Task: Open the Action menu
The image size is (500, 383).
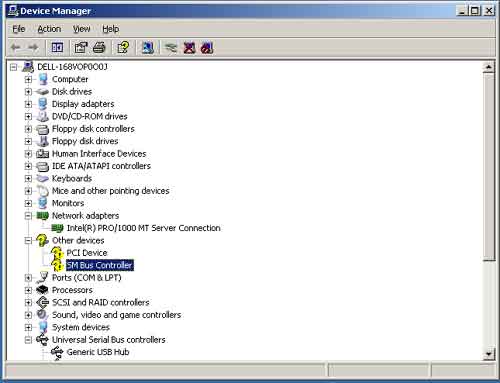Action: (49, 29)
